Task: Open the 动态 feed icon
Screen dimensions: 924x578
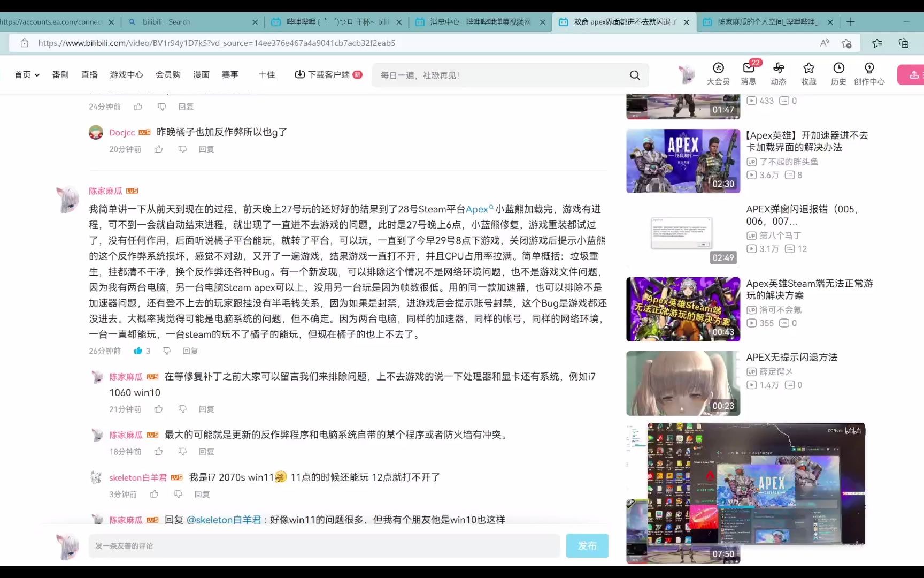Action: [x=779, y=74]
